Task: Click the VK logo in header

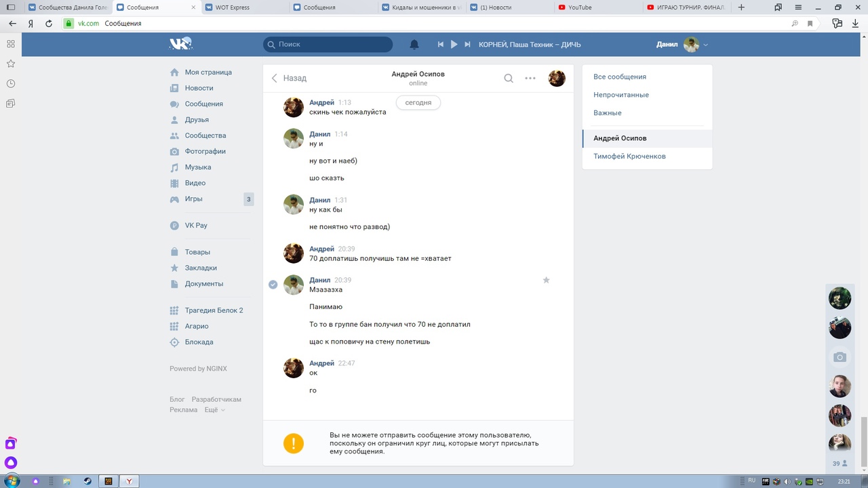Action: 180,44
